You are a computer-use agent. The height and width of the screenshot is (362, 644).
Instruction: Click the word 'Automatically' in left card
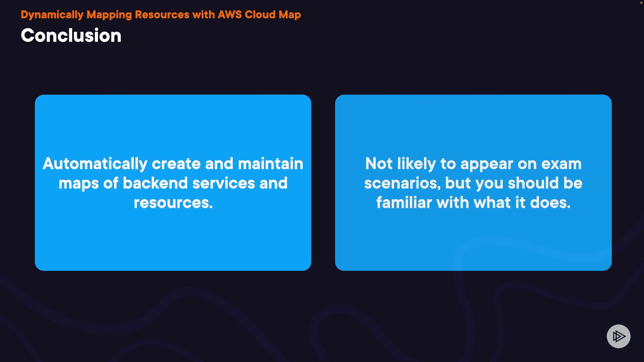point(95,164)
